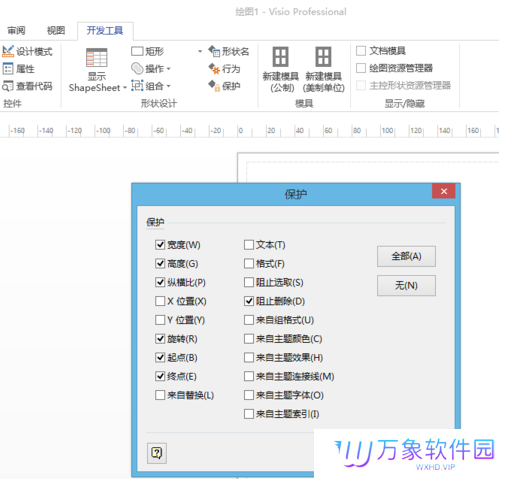Screen dimensions: 514x479
Task: Expand the Rectangle tool dropdown arrow
Action: tap(200, 51)
